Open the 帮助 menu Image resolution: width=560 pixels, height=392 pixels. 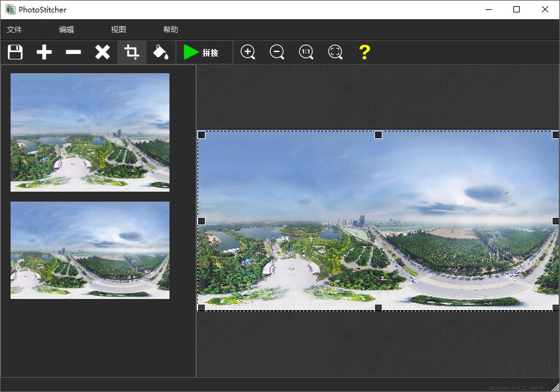pos(169,29)
